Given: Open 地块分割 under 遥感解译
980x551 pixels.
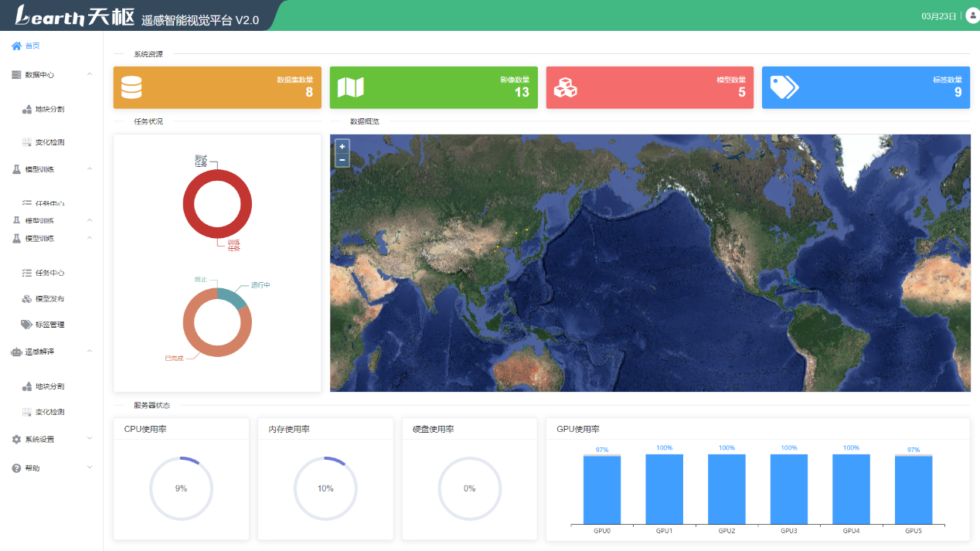Looking at the screenshot, I should 50,386.
